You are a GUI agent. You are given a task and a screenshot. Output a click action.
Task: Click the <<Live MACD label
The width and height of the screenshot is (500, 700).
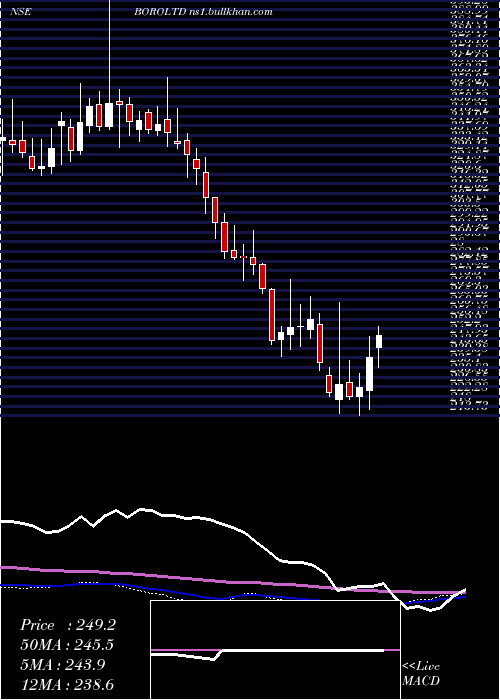click(421, 674)
